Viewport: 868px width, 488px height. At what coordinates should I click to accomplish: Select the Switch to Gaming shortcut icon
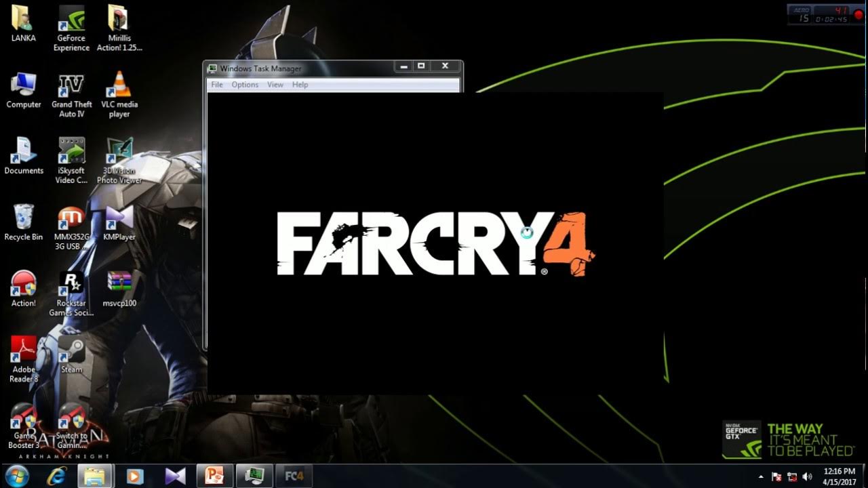tap(71, 426)
